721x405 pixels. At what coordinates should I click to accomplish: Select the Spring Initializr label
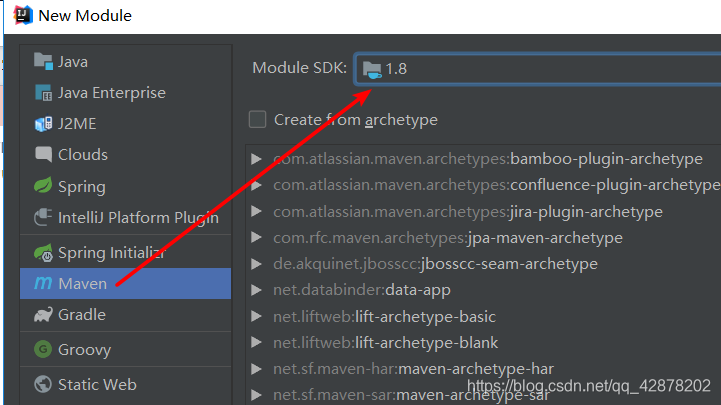pos(112,253)
